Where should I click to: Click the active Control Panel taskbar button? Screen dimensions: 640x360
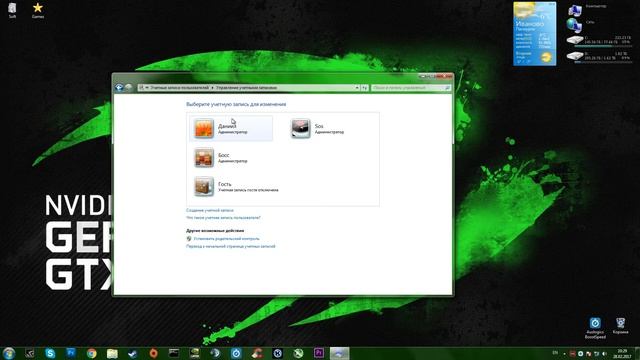(x=340, y=353)
